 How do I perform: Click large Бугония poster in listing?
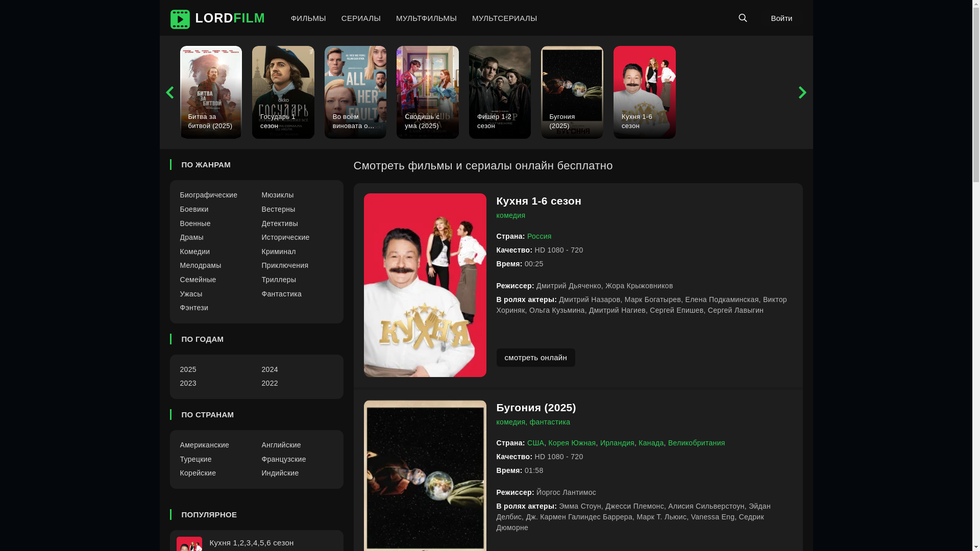pos(425,475)
